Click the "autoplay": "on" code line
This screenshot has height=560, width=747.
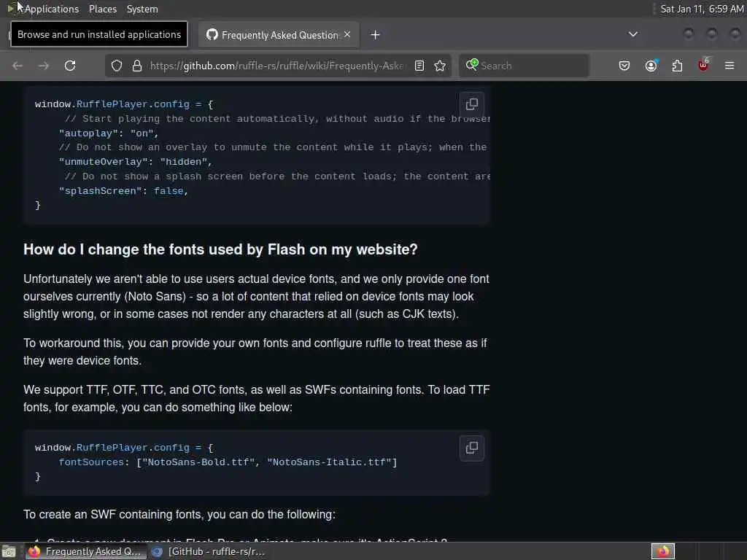[109, 133]
